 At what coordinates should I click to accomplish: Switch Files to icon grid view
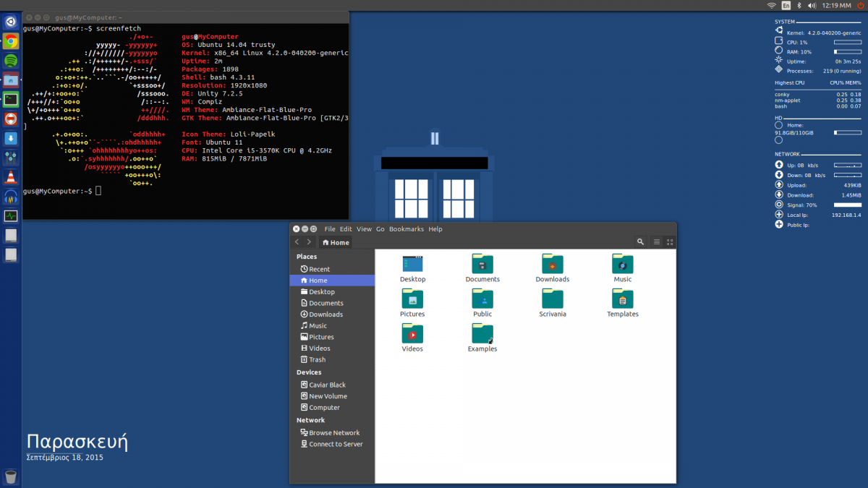coord(670,242)
